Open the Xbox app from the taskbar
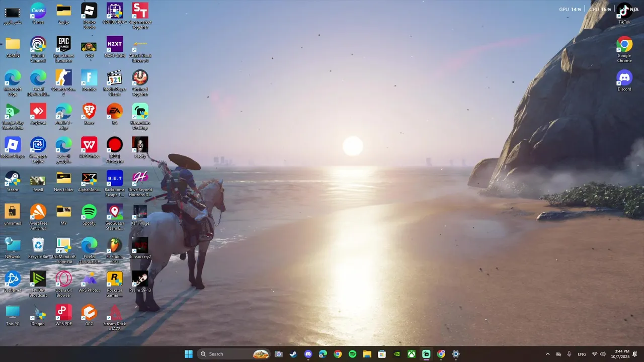 pyautogui.click(x=412, y=354)
